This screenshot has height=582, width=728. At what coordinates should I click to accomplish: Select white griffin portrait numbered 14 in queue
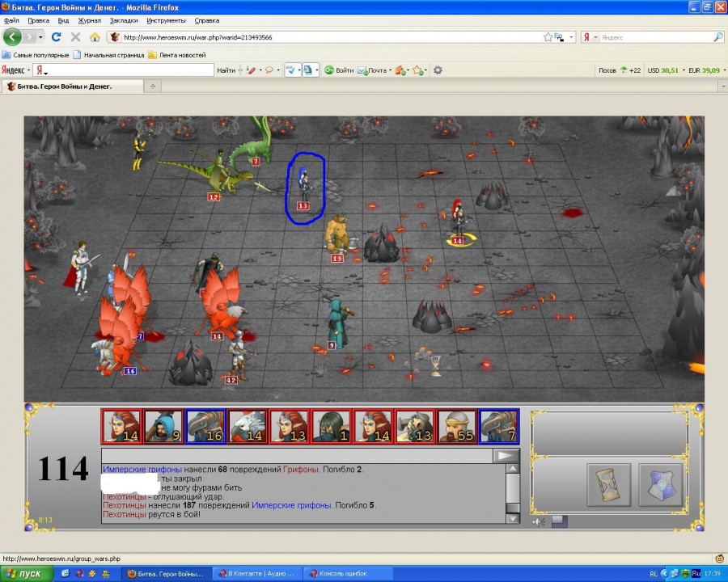coord(247,426)
